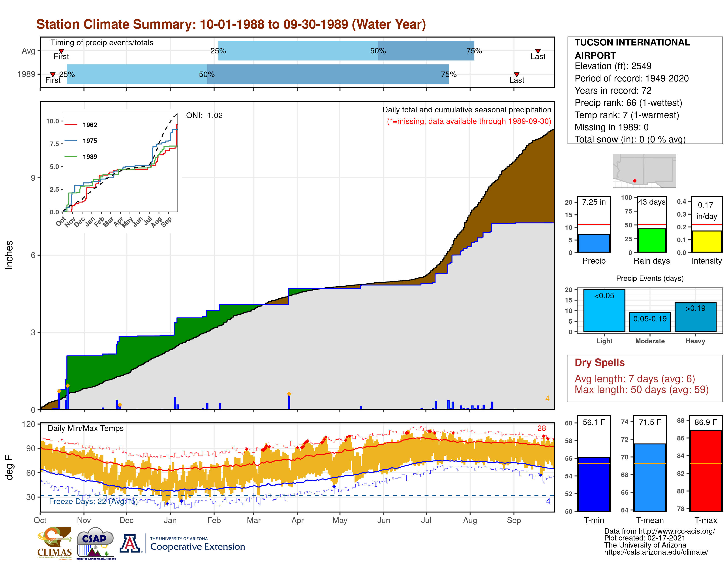The image size is (728, 563).
Task: Click the Arizona locator map thumbnail
Action: (x=644, y=170)
